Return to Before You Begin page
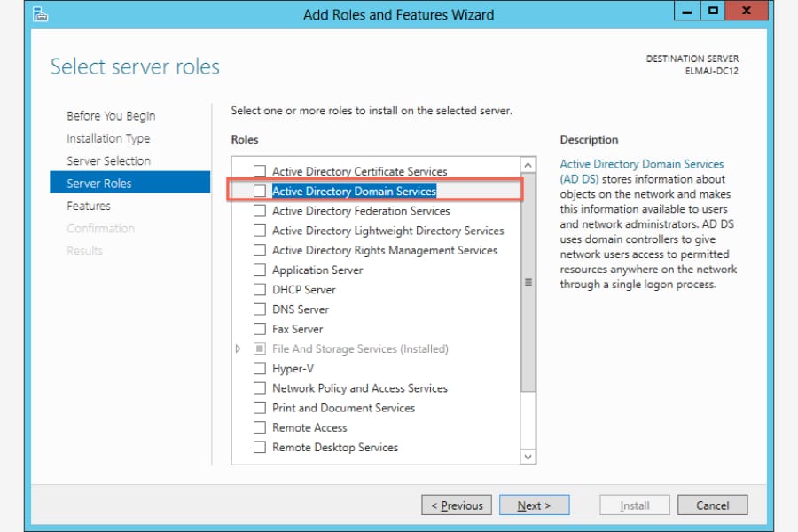 (111, 116)
